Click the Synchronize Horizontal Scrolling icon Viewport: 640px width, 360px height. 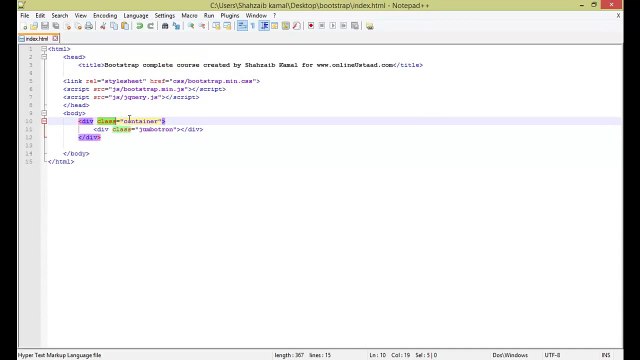pyautogui.click(x=227, y=26)
